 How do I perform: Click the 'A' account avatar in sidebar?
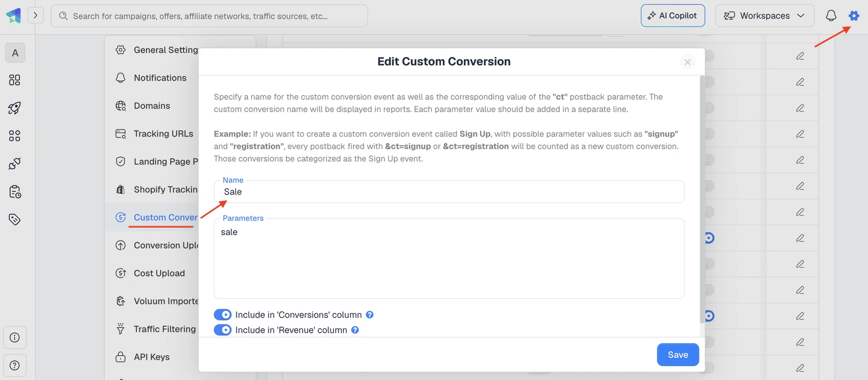(15, 53)
